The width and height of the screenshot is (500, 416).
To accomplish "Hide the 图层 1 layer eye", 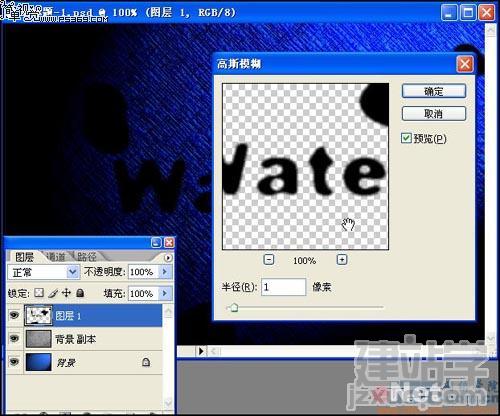I will point(14,315).
